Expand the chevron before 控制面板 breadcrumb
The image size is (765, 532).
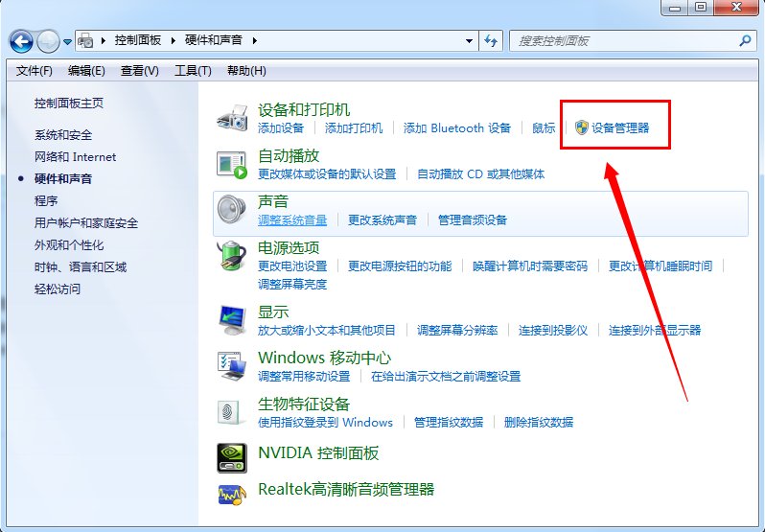104,41
